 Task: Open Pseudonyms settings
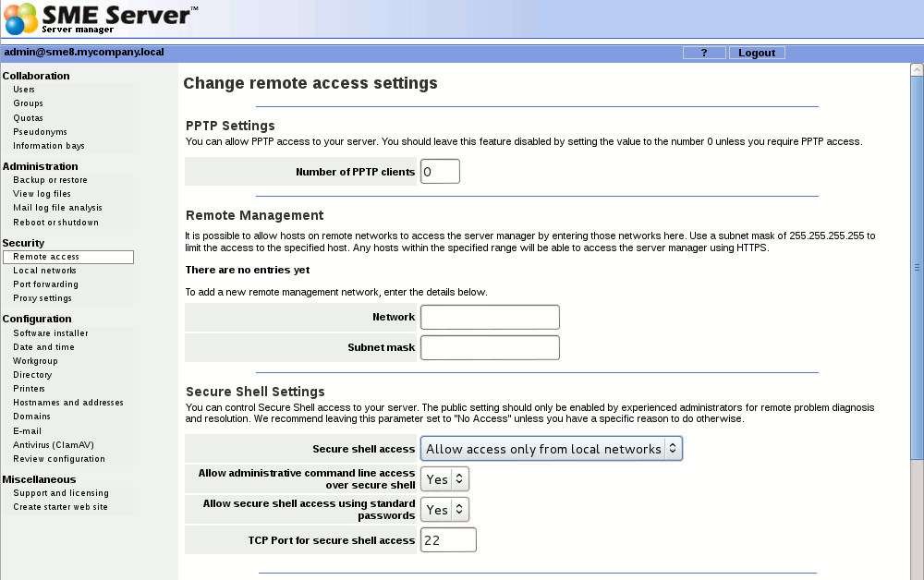[40, 132]
